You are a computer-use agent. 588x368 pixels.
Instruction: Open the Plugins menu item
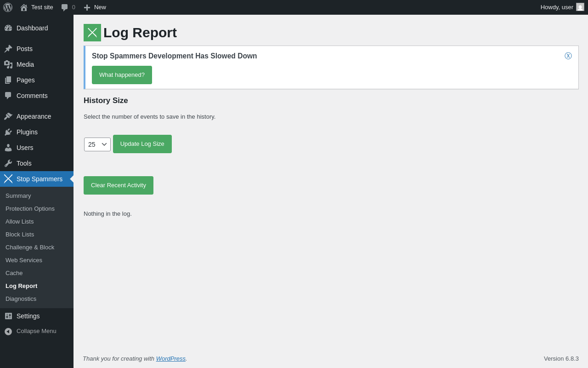37,132
